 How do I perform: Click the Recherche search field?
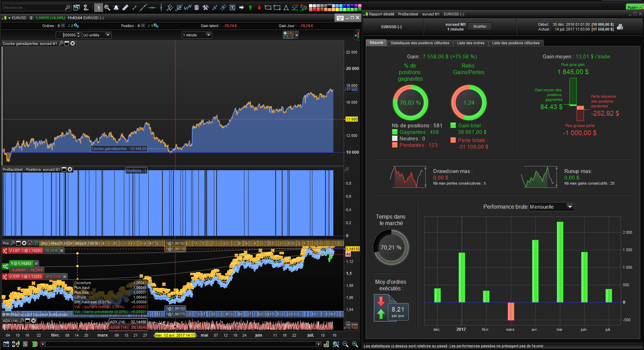[37, 8]
